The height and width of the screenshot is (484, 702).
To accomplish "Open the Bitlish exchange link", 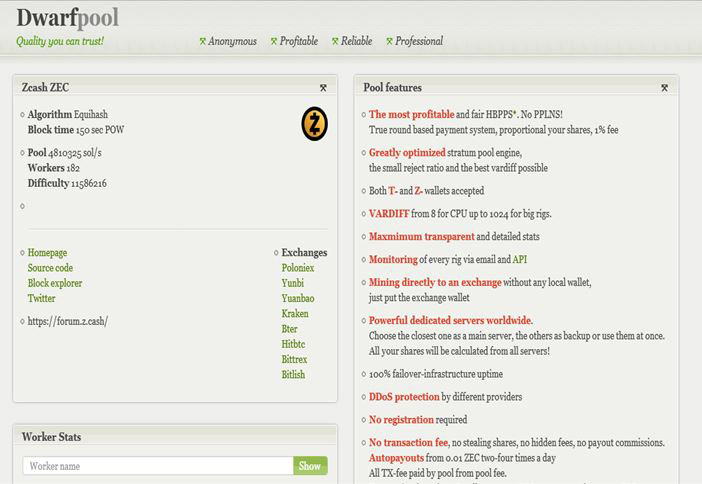I will [x=293, y=374].
